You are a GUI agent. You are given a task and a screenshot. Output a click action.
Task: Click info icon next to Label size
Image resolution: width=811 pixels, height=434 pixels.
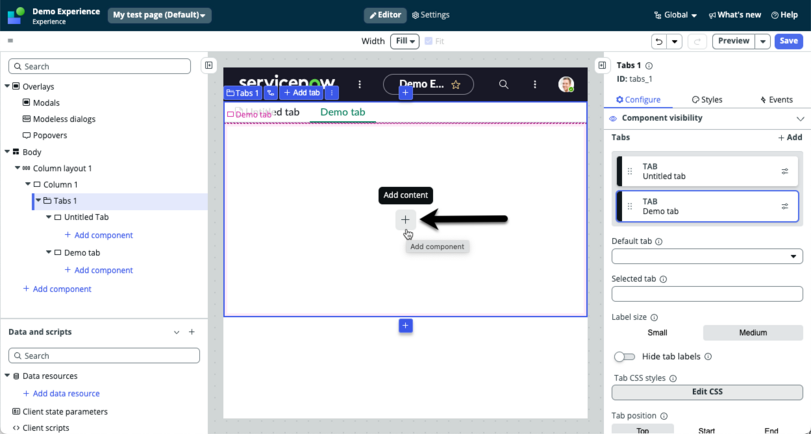click(x=654, y=318)
